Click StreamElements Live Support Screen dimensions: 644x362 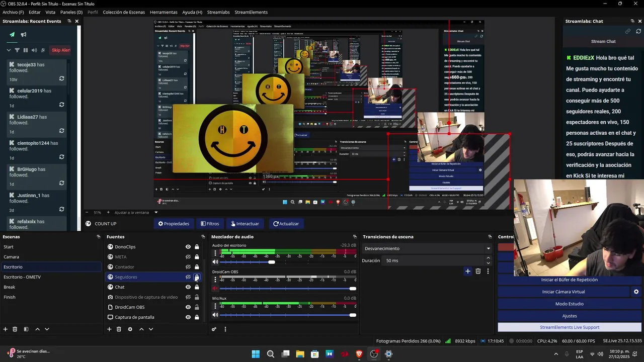point(570,327)
